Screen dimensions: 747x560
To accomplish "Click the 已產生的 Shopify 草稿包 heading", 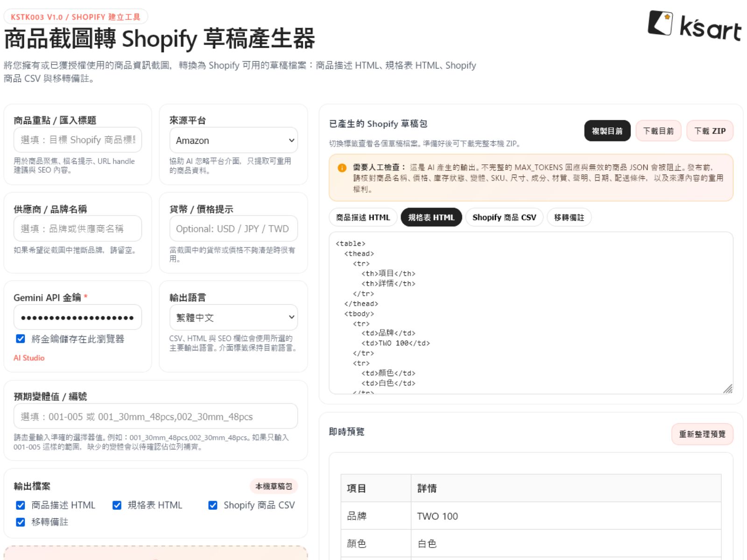I will pyautogui.click(x=378, y=124).
